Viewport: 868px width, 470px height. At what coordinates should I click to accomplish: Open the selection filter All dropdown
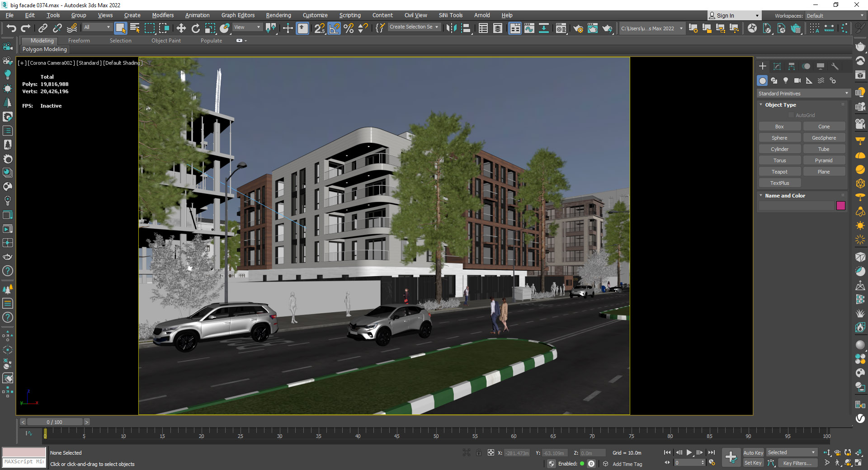coord(97,27)
